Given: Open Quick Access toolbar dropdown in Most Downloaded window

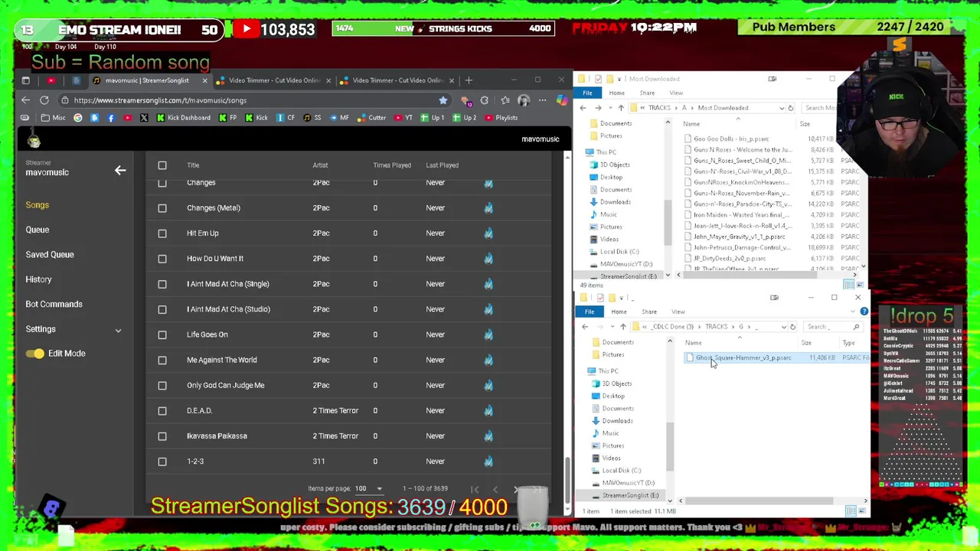Looking at the screenshot, I should pos(621,79).
